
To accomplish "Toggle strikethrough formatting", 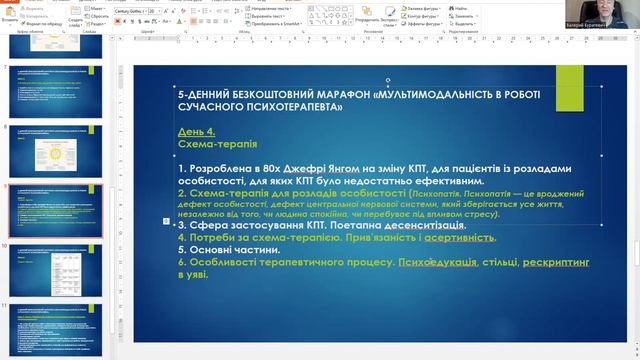I will (147, 21).
